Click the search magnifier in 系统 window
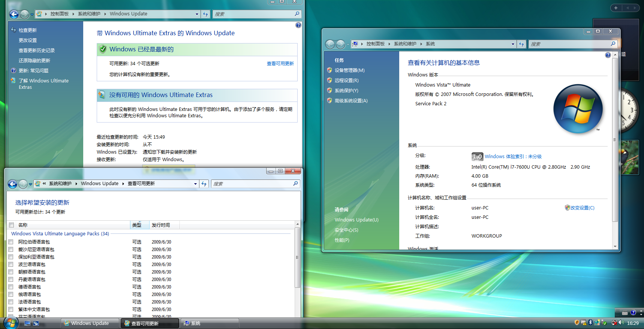Screen dimensions: 644x329 point(613,44)
